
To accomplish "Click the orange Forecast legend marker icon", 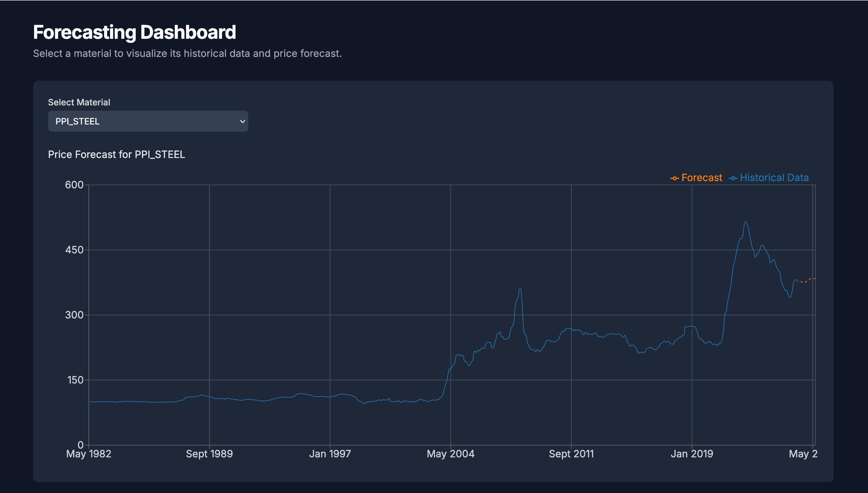I will coord(674,178).
